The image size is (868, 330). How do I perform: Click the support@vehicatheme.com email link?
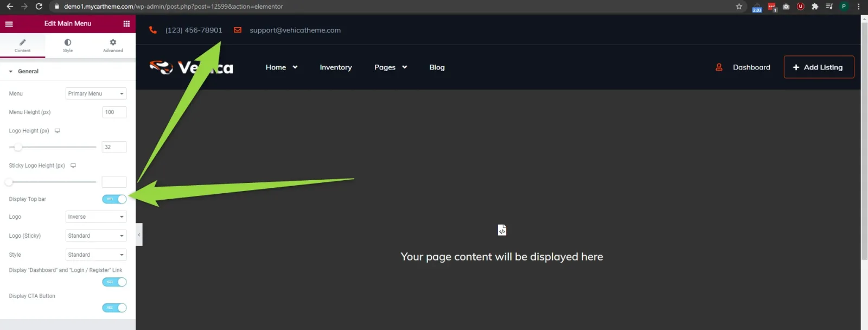[x=295, y=30]
